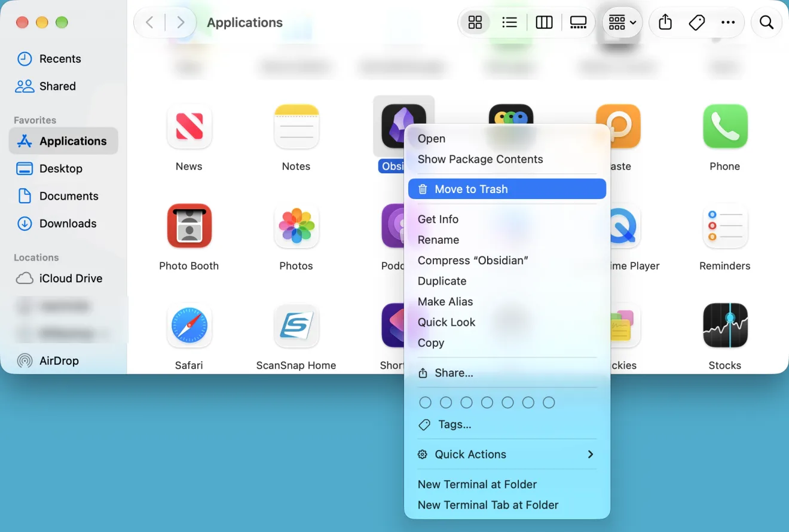Choose Copy from context menu
Viewport: 789px width, 532px height.
tap(507, 343)
